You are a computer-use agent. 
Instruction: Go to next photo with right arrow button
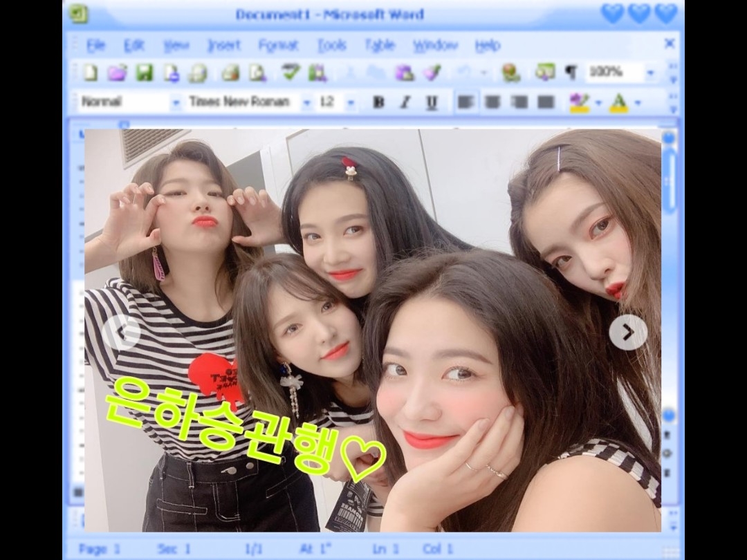(x=628, y=333)
